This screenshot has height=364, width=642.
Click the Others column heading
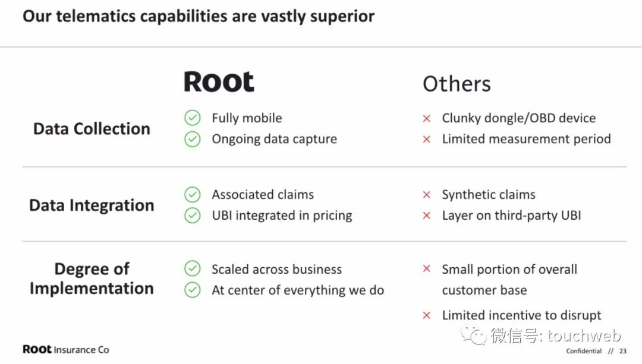pyautogui.click(x=457, y=84)
